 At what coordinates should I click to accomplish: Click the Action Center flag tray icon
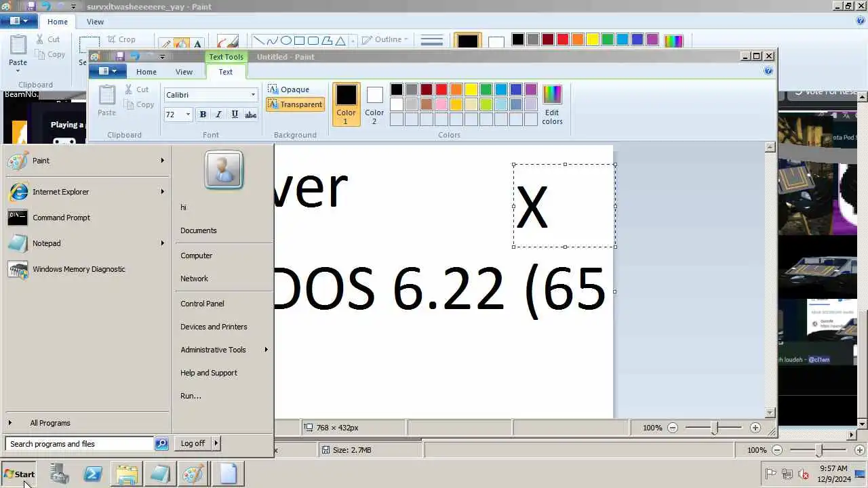771,474
